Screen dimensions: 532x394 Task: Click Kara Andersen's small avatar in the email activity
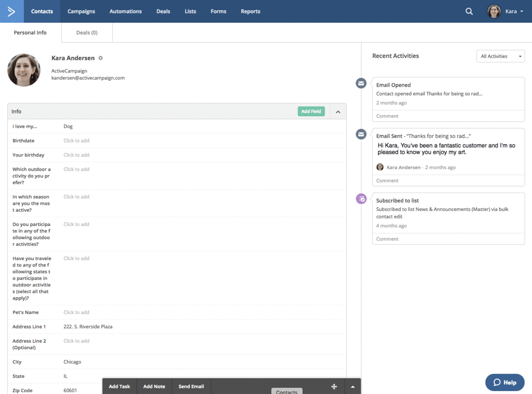(x=380, y=167)
